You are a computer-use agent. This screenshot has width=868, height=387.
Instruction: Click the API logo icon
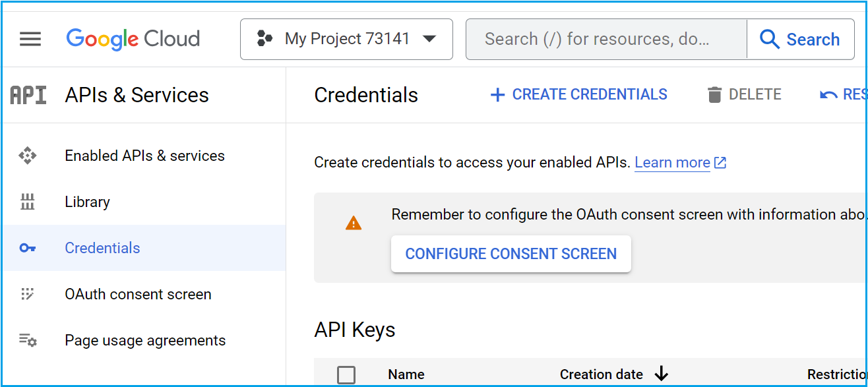click(x=28, y=95)
